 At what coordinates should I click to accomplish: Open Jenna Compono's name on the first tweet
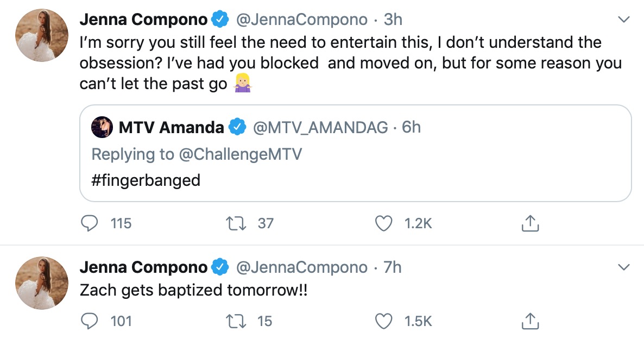coord(144,20)
